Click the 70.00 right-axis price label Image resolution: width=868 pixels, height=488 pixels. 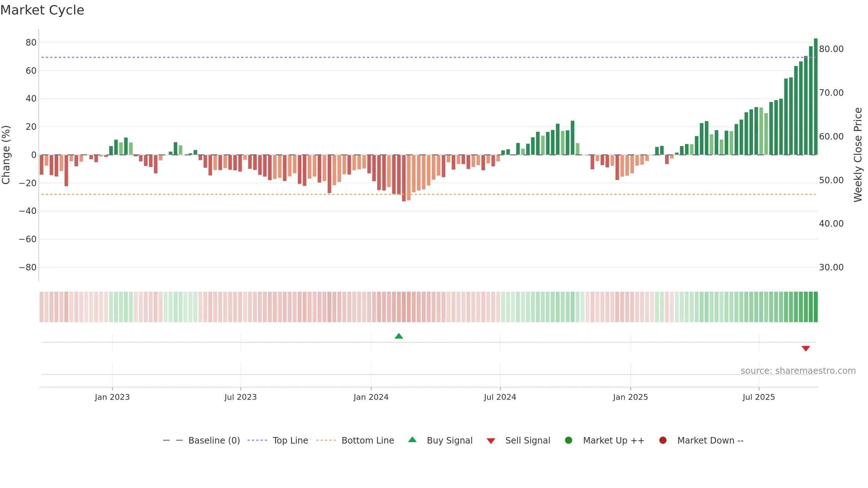point(831,93)
